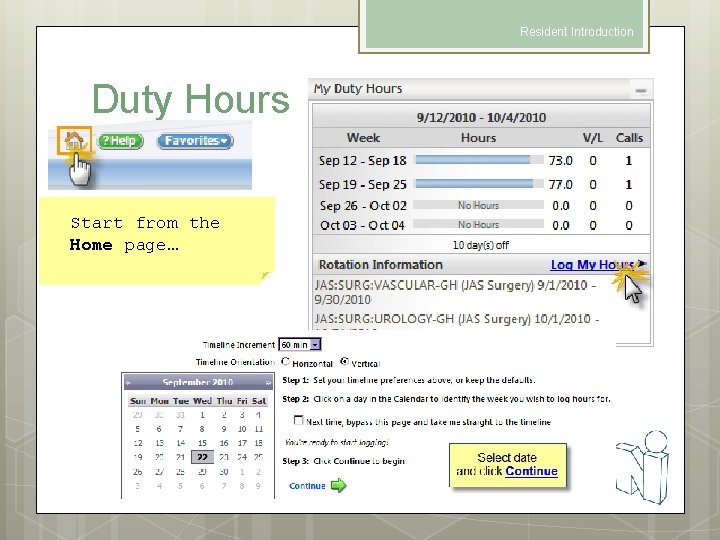The image size is (720, 540).
Task: Go to previous month in calendar
Action: pos(128,382)
